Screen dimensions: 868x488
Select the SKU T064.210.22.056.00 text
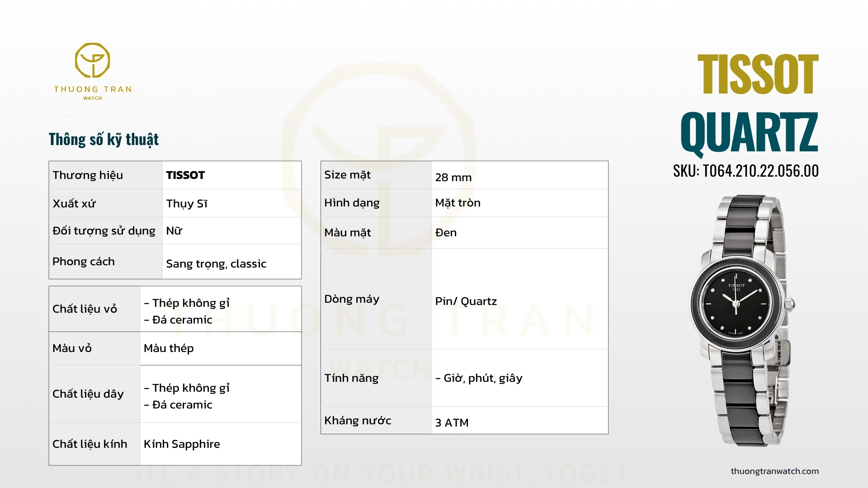pyautogui.click(x=745, y=171)
